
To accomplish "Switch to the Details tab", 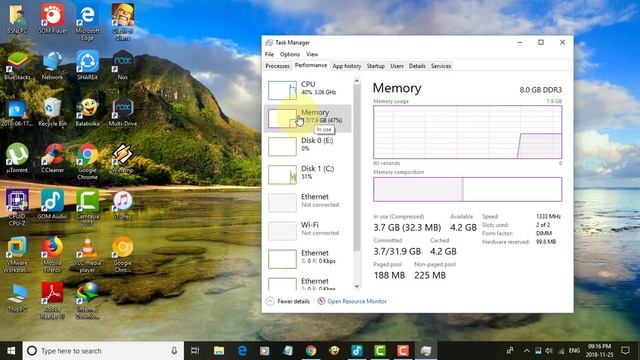I will click(417, 66).
